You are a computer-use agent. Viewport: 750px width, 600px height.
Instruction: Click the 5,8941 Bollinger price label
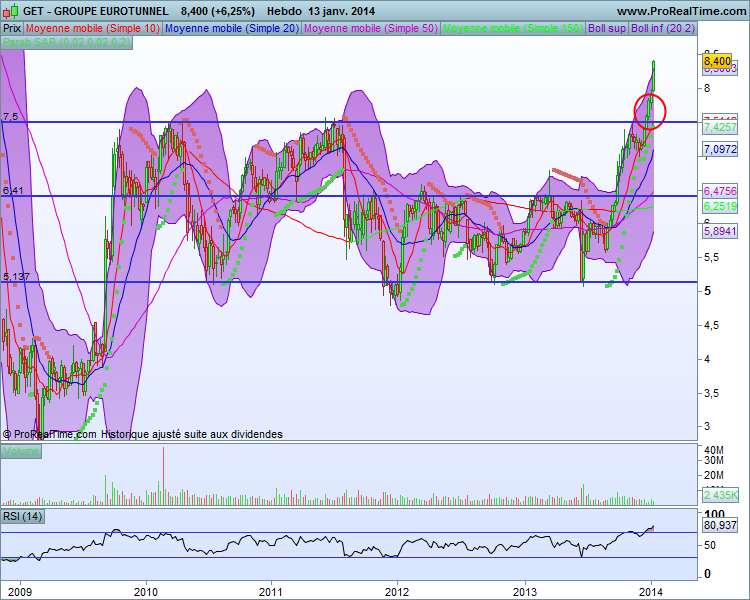[720, 232]
